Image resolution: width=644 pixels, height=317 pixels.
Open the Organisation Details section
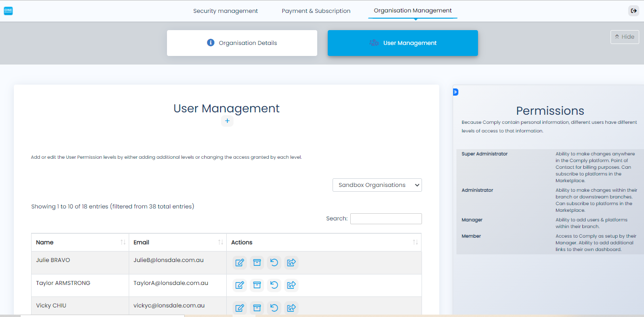[242, 43]
